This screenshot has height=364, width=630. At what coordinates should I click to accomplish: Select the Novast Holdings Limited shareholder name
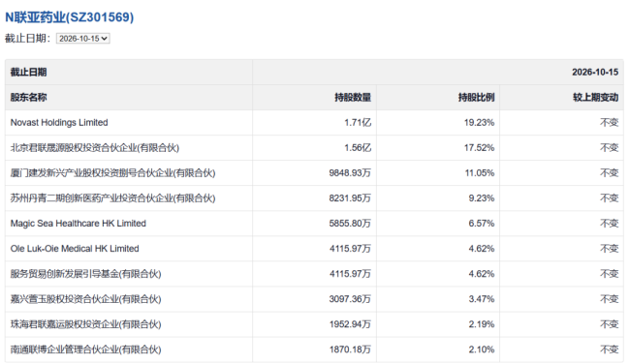59,122
